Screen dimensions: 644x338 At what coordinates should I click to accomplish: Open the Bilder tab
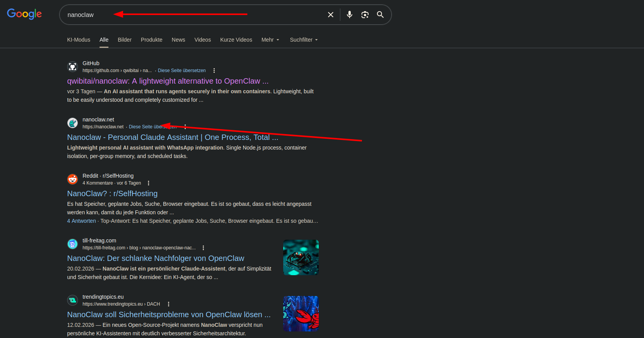tap(125, 40)
